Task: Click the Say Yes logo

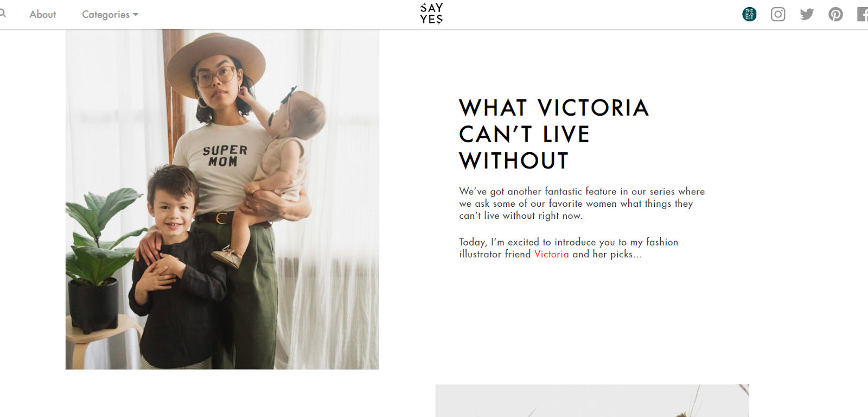Action: click(432, 14)
